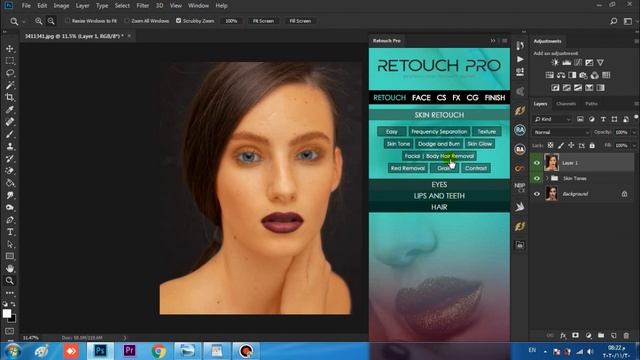Select the Paint Bucket tool

coord(10,183)
